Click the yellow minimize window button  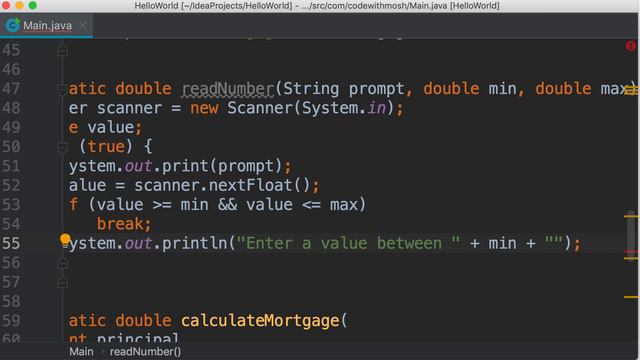tap(19, 5)
